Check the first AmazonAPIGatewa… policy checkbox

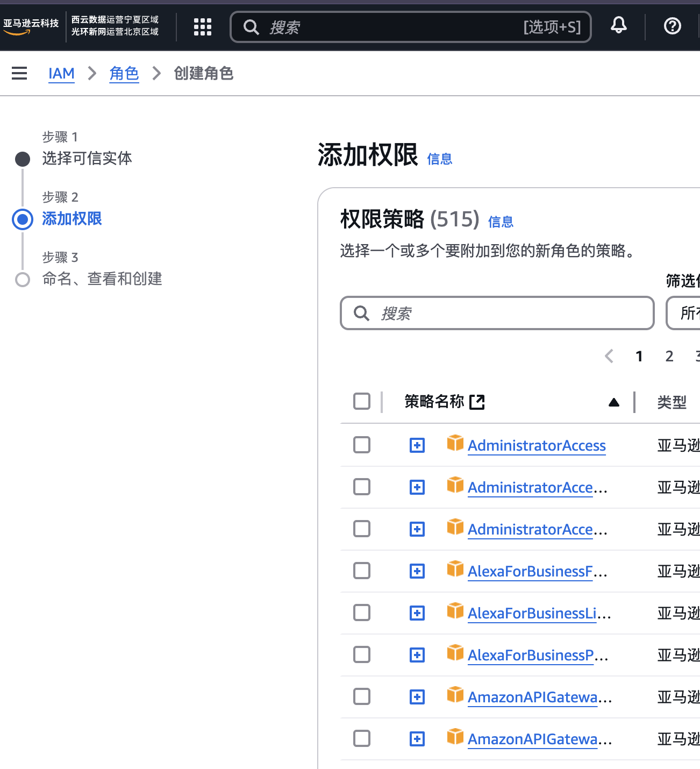point(362,696)
